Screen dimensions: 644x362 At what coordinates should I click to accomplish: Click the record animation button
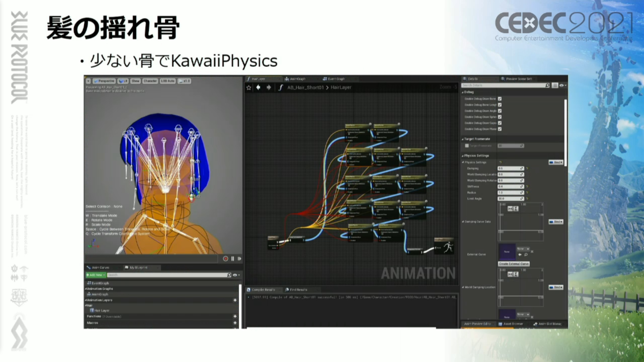225,259
